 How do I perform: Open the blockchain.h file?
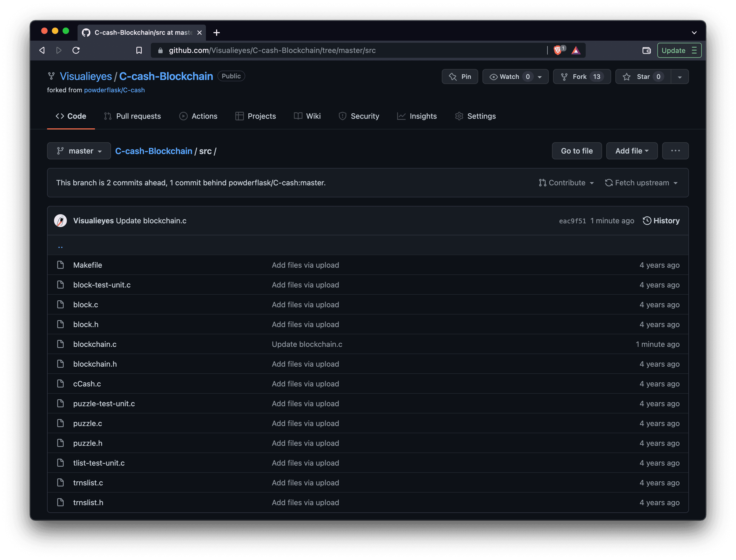click(x=95, y=364)
